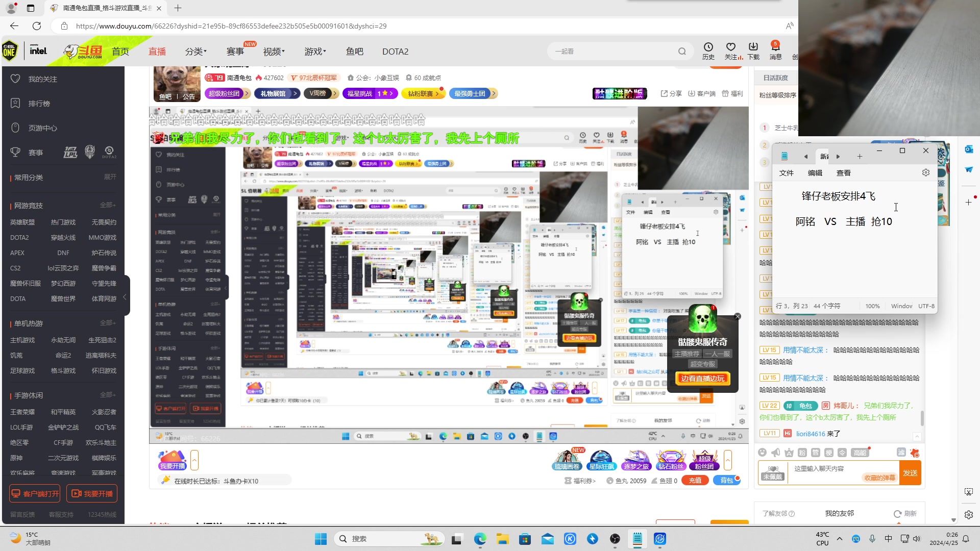Open the 滤 danmaku filter icon
The image size is (980, 551).
coord(901,453)
